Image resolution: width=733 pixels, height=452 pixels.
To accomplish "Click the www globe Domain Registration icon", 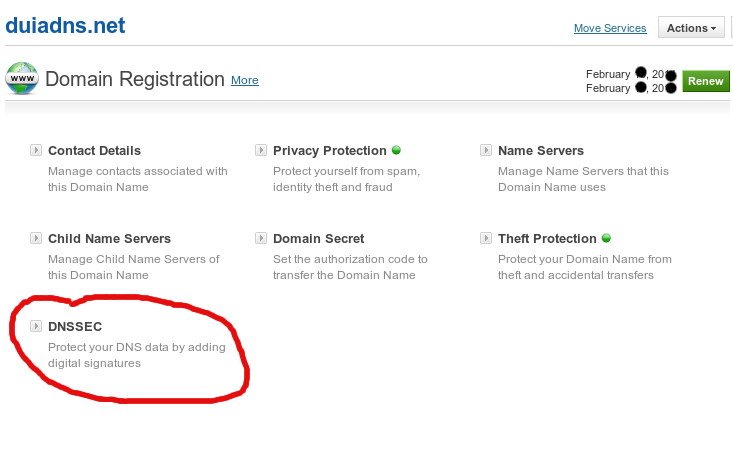I will [x=22, y=78].
